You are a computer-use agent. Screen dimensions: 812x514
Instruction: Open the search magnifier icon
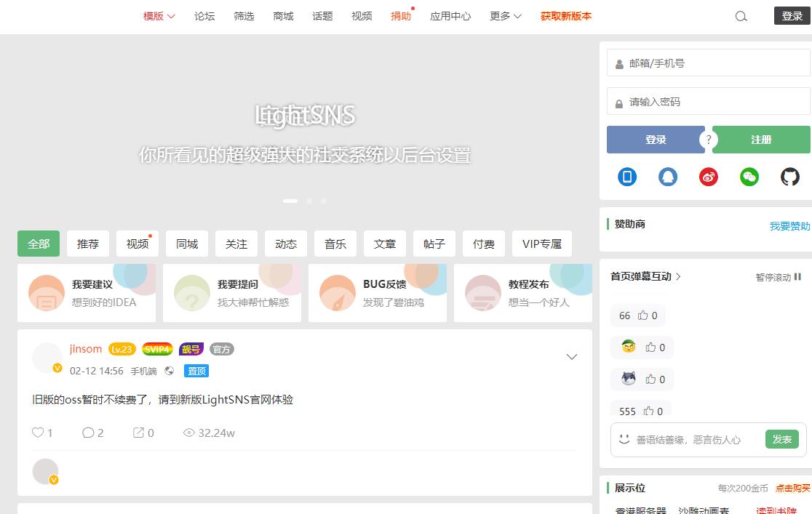[x=741, y=15]
